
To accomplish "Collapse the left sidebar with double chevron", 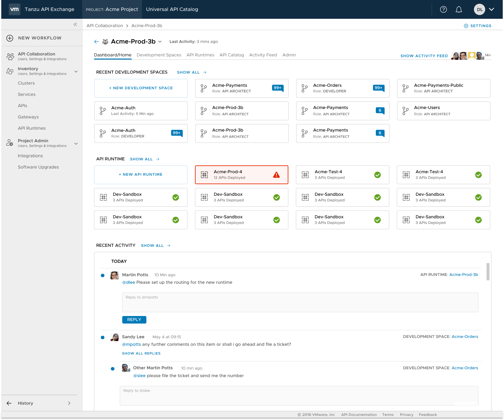I will [x=75, y=24].
